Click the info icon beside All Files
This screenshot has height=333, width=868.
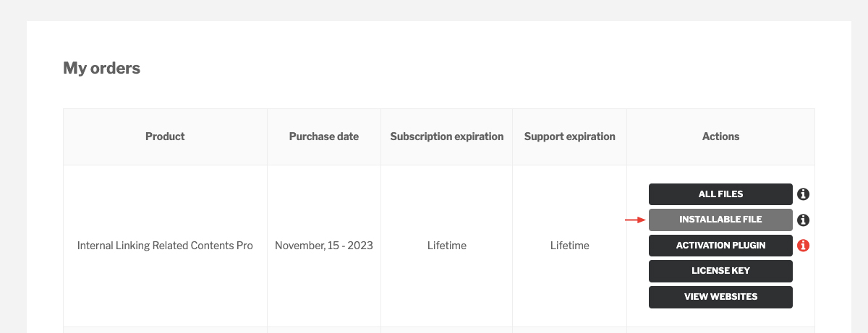tap(803, 194)
